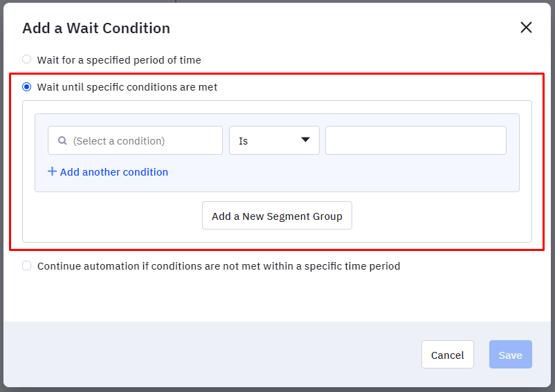Image resolution: width=555 pixels, height=392 pixels.
Task: Click the Add a Wait Condition heading
Action: pos(96,28)
